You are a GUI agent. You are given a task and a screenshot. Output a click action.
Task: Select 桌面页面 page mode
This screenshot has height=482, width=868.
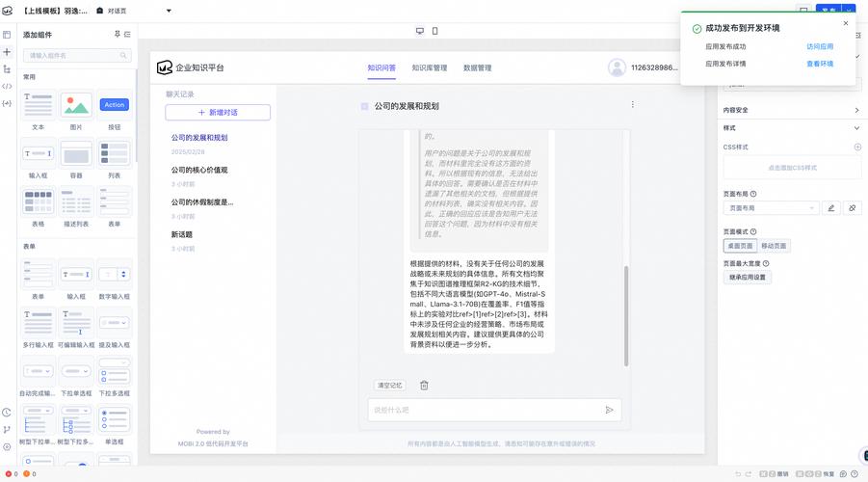pos(740,246)
